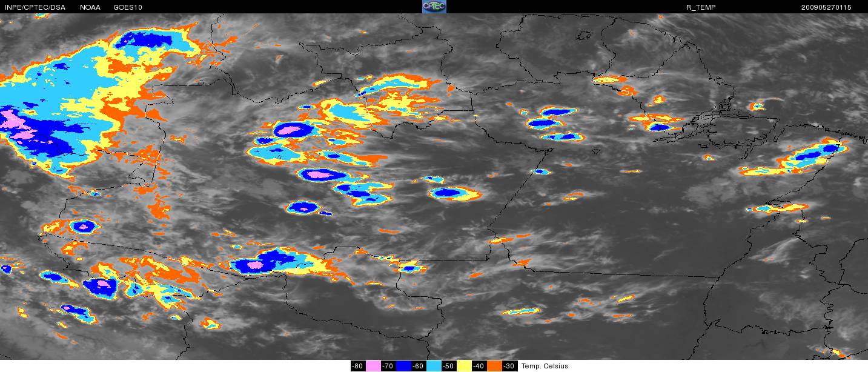Viewport: 868px width, 372px height.
Task: Click the INPE/CPTEC/DSA header text
Action: [x=35, y=7]
